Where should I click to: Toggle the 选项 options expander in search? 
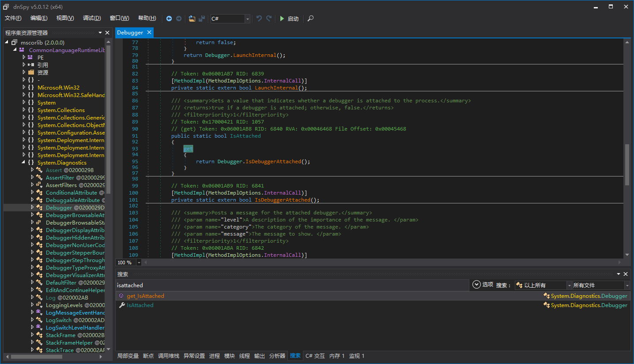(476, 285)
